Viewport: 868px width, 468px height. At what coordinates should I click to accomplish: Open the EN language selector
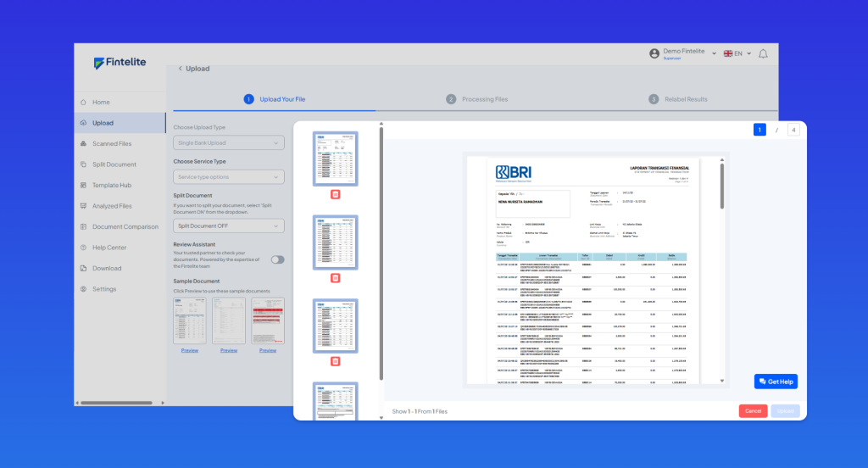(x=737, y=53)
